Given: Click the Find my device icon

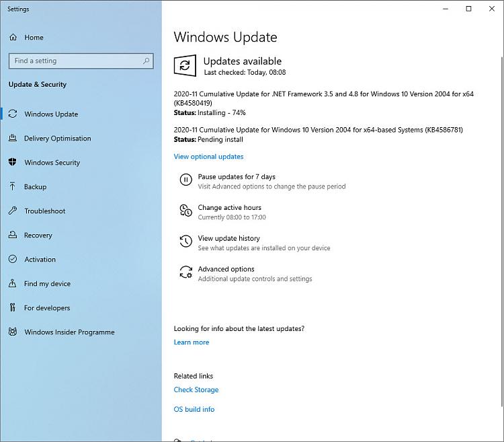Looking at the screenshot, I should [x=13, y=283].
